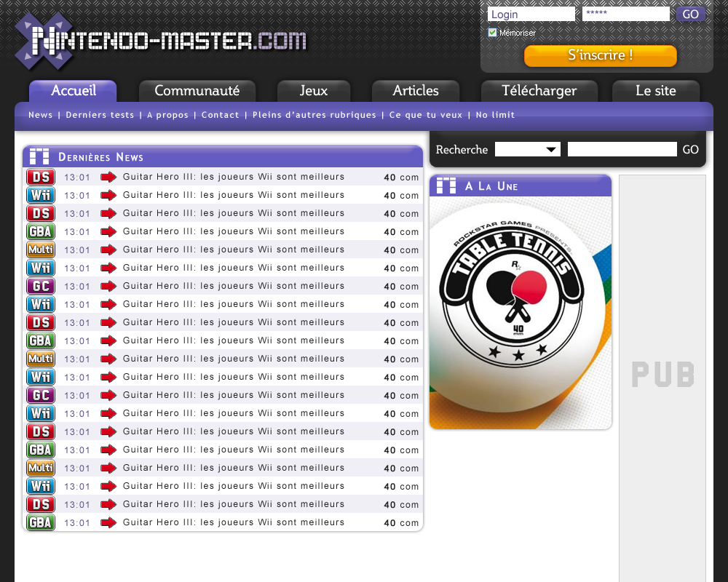Click the DS badge in the first news row
The height and width of the screenshot is (582, 728).
point(41,177)
